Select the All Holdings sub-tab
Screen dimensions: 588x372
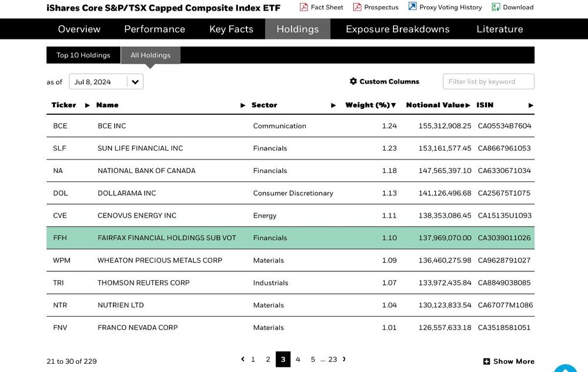tap(151, 55)
